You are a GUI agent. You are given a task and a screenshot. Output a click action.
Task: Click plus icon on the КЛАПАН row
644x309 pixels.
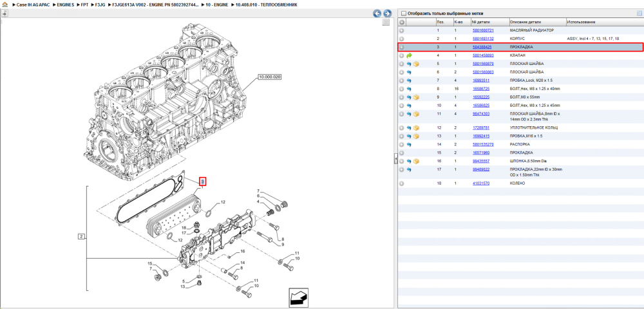coord(402,55)
